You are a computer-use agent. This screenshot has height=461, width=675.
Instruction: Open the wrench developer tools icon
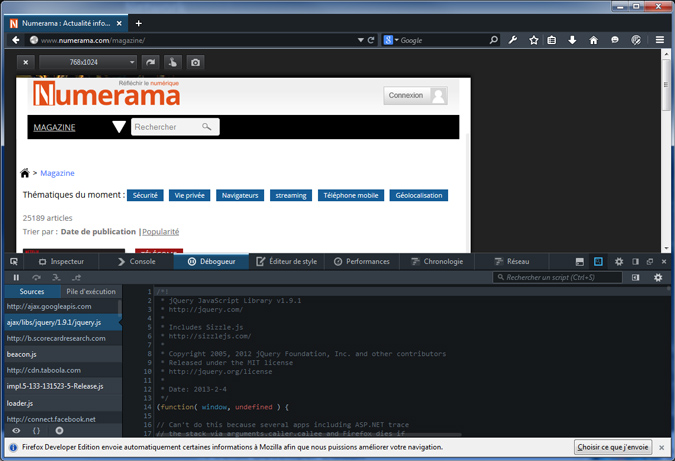coord(513,40)
